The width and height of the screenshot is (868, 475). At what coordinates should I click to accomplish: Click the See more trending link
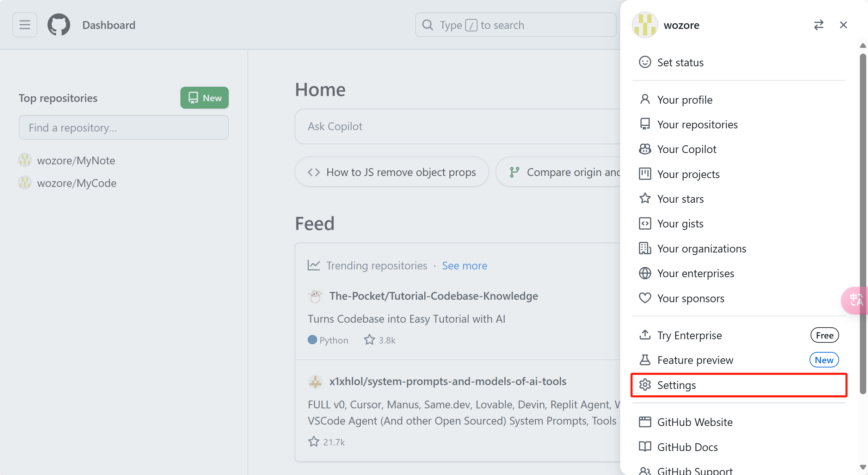(x=464, y=266)
